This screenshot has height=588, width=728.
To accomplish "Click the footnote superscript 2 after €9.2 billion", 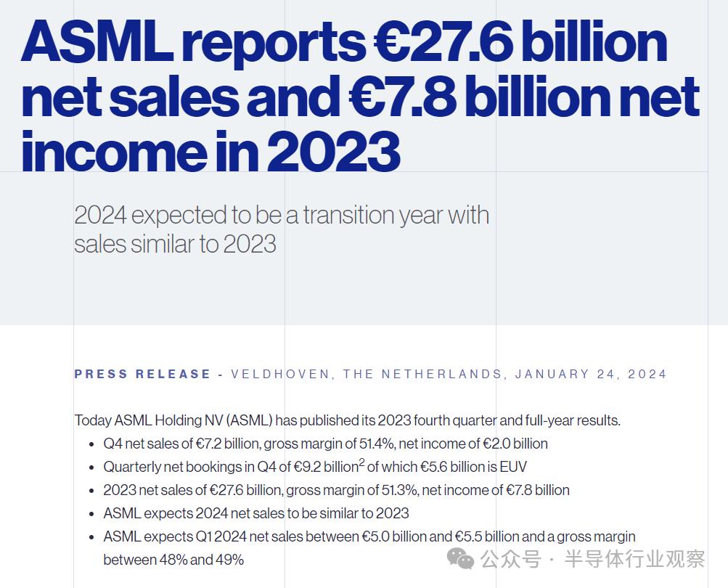I will pyautogui.click(x=362, y=462).
